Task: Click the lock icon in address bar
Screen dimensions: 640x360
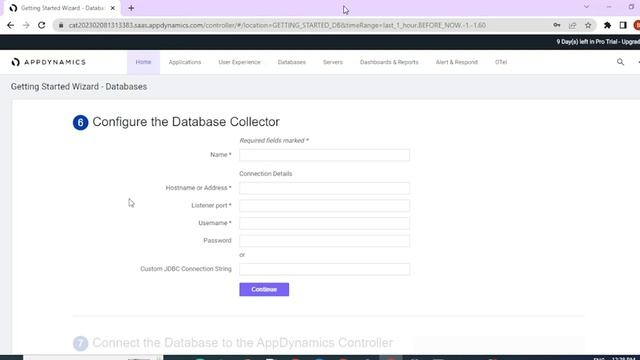Action: coord(61,25)
